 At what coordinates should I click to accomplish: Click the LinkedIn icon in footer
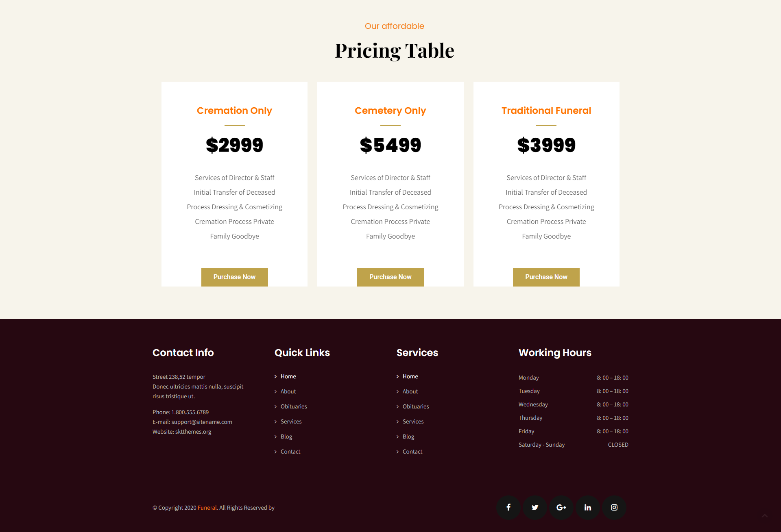(587, 507)
